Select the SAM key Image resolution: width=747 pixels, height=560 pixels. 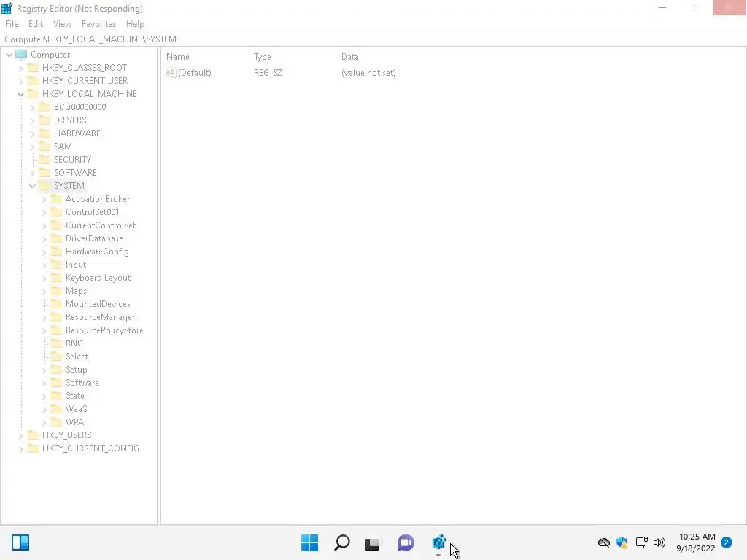(63, 146)
